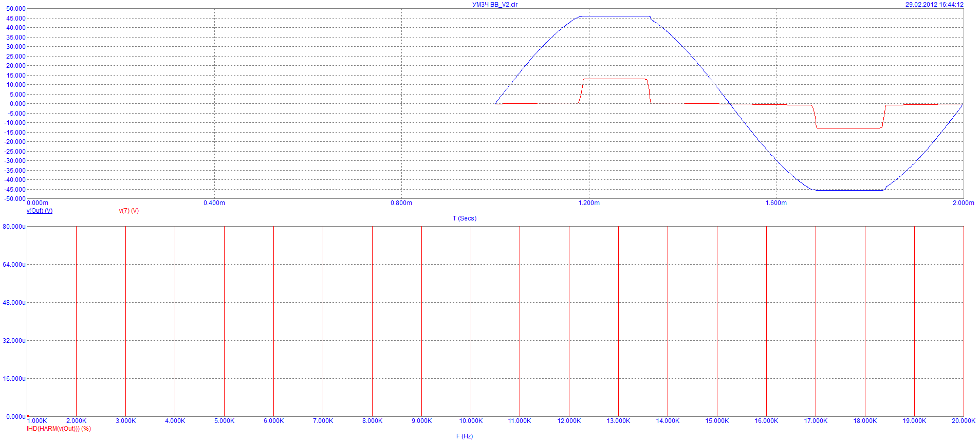Click the -50.000 voltage axis value
The image size is (980, 443).
[15, 199]
